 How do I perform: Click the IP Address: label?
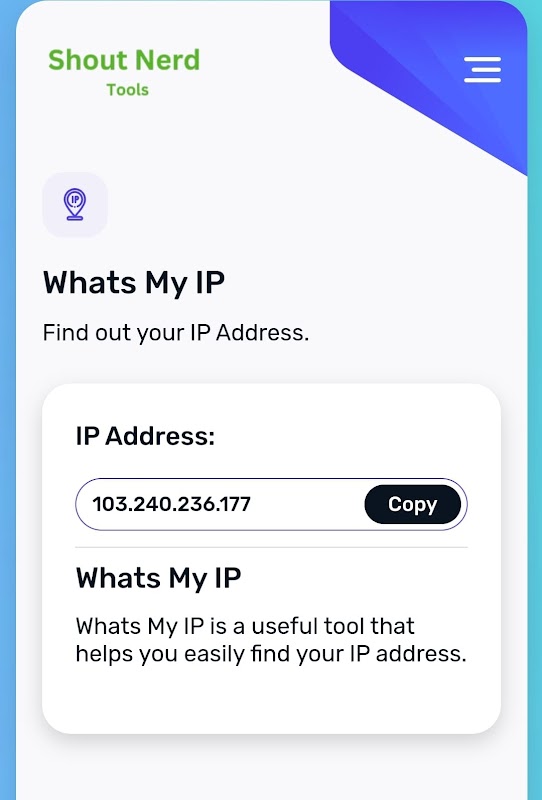[x=145, y=436]
